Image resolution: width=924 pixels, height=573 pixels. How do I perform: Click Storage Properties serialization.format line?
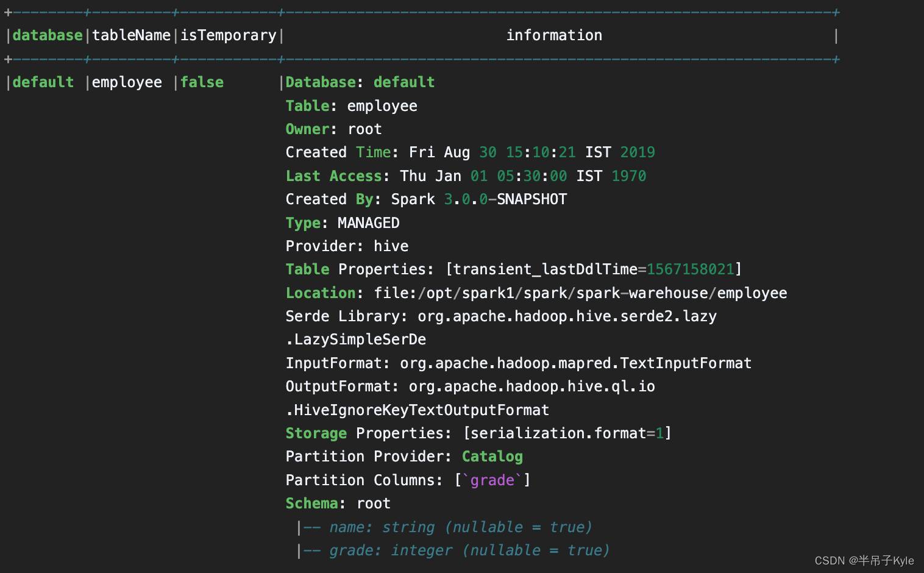478,433
